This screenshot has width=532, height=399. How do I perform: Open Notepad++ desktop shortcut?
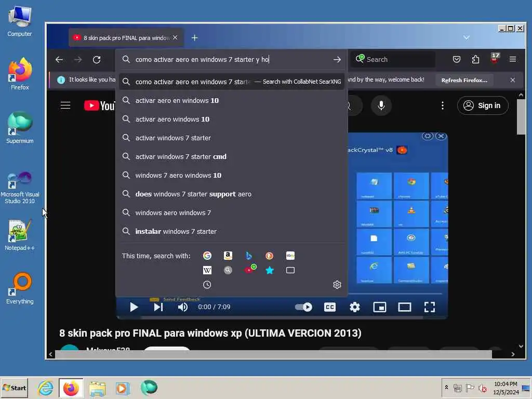pyautogui.click(x=20, y=235)
